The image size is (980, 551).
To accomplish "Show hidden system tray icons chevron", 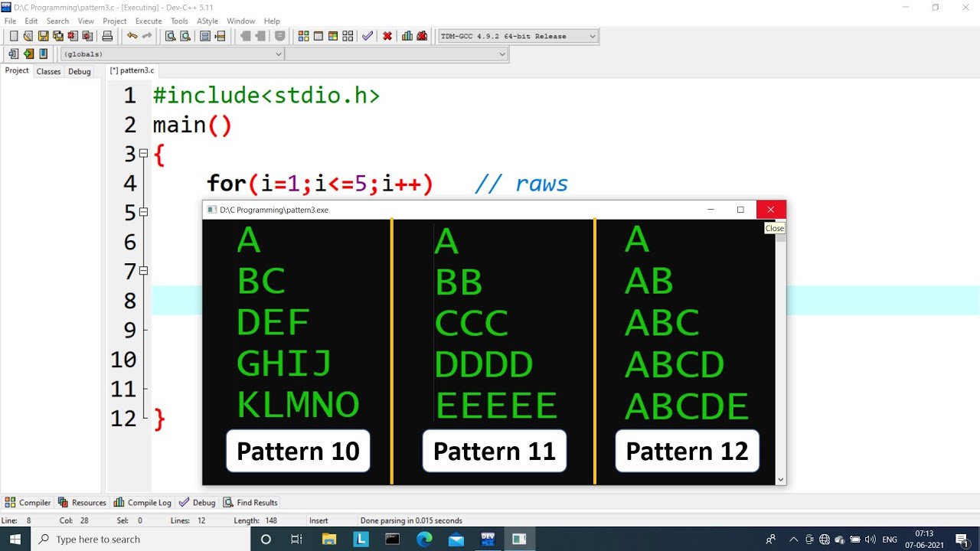I will pos(793,539).
